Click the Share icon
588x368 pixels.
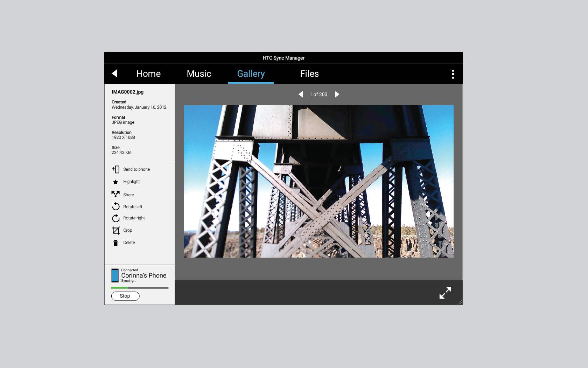[x=115, y=194]
